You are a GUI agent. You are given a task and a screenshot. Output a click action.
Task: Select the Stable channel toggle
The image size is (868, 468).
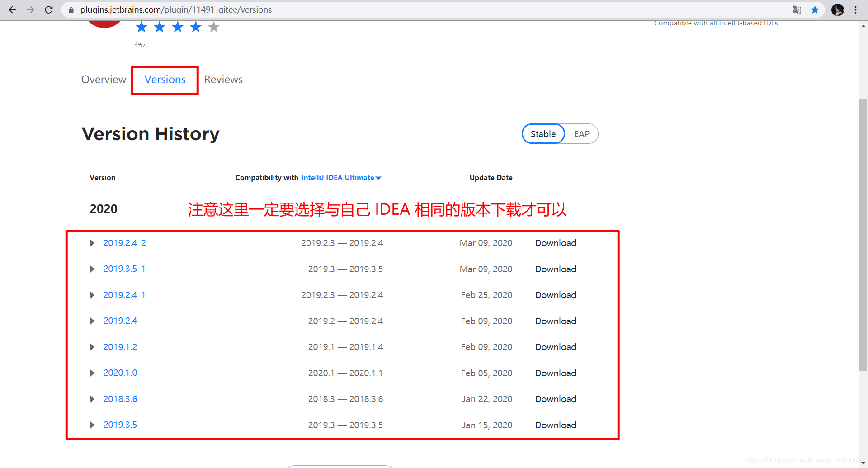[x=543, y=134]
